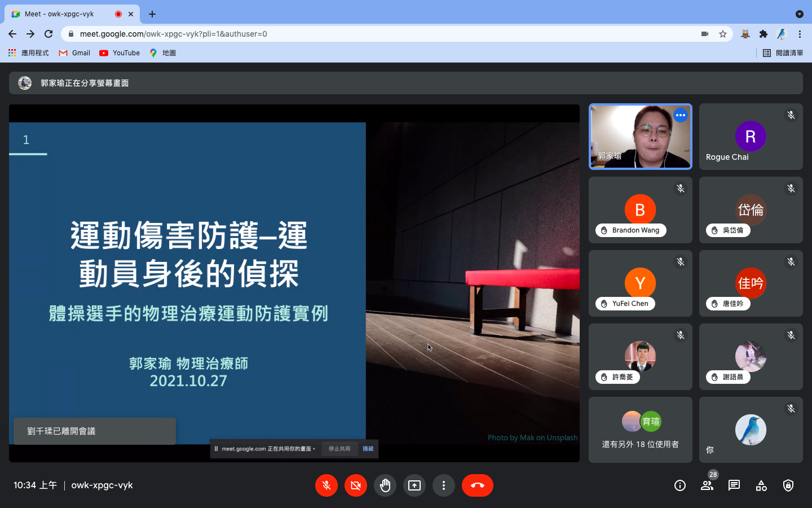
Task: Close the Meet browser tab
Action: [131, 14]
